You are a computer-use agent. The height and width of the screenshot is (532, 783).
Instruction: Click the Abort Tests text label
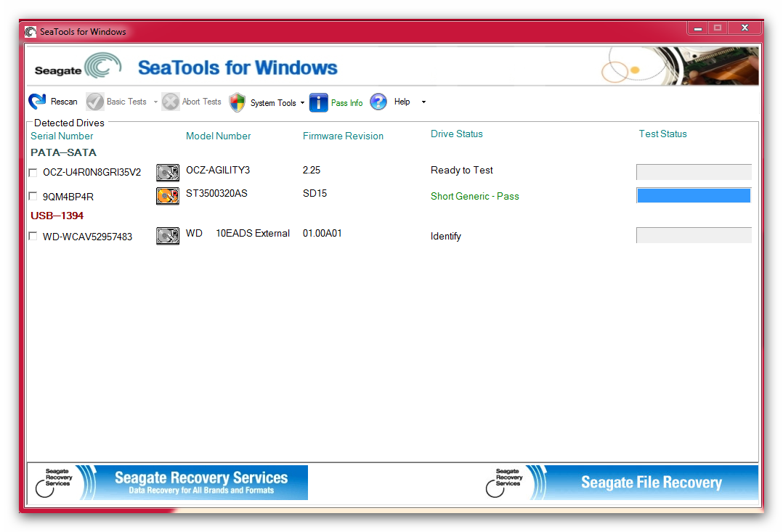coord(201,102)
